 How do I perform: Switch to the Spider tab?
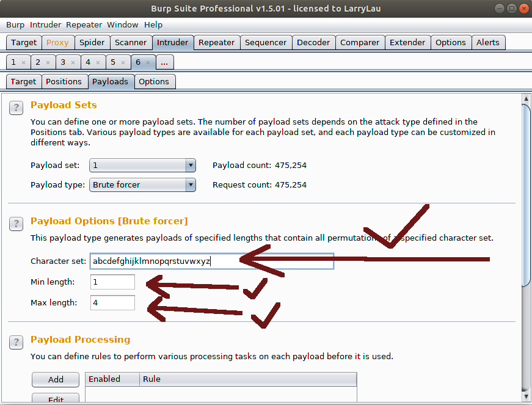click(x=92, y=42)
